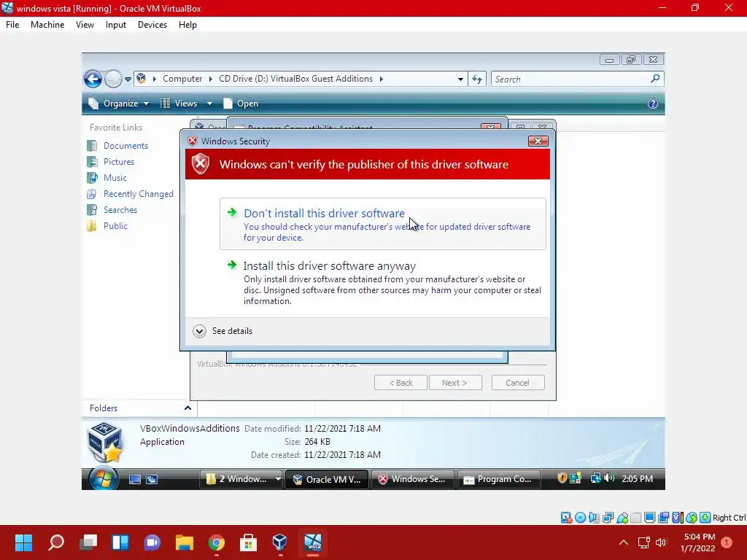Click the Vista volume tray icon
Image resolution: width=747 pixels, height=560 pixels.
609,478
